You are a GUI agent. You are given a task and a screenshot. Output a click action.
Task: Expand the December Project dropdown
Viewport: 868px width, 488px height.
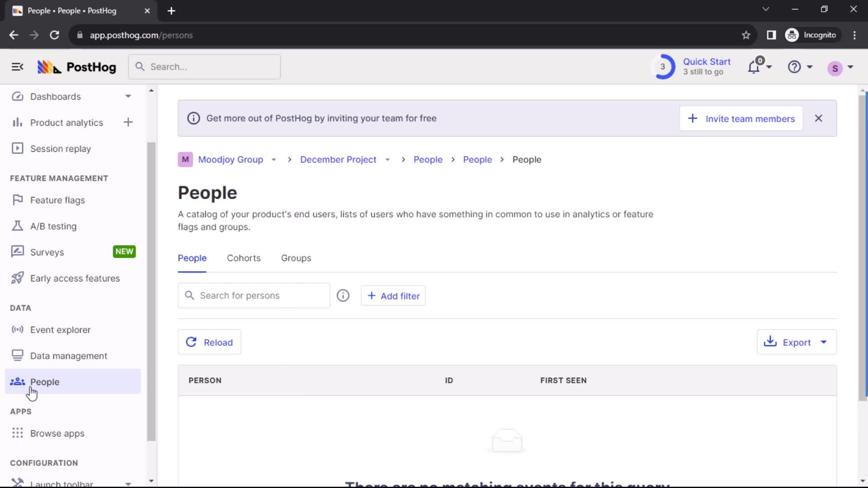387,159
